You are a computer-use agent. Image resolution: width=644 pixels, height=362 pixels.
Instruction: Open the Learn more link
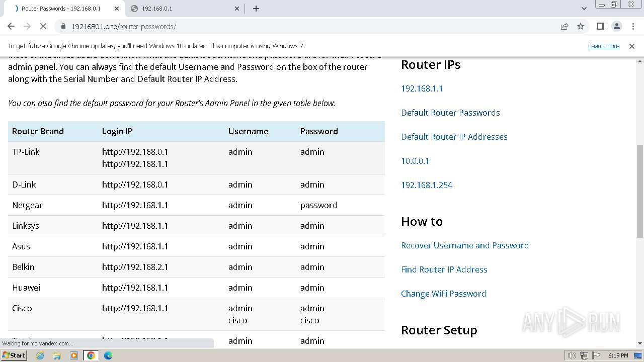point(604,46)
